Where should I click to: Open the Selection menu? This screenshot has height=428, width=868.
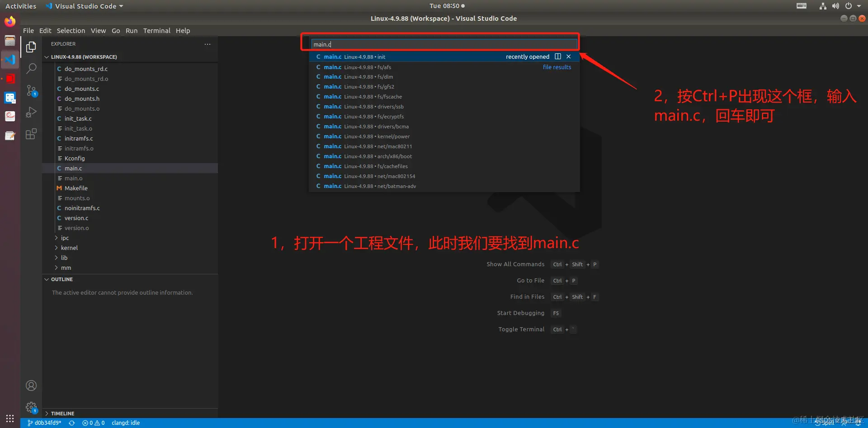pos(71,31)
